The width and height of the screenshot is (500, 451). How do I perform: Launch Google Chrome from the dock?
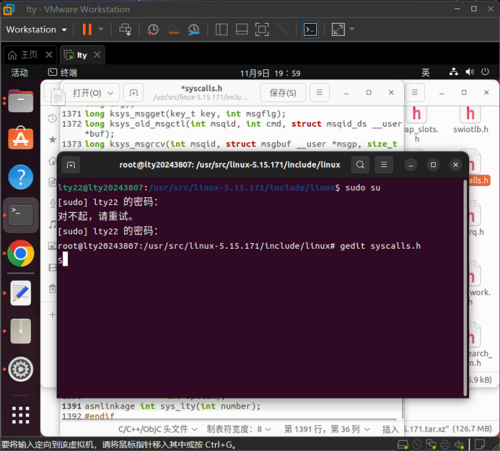tap(21, 253)
